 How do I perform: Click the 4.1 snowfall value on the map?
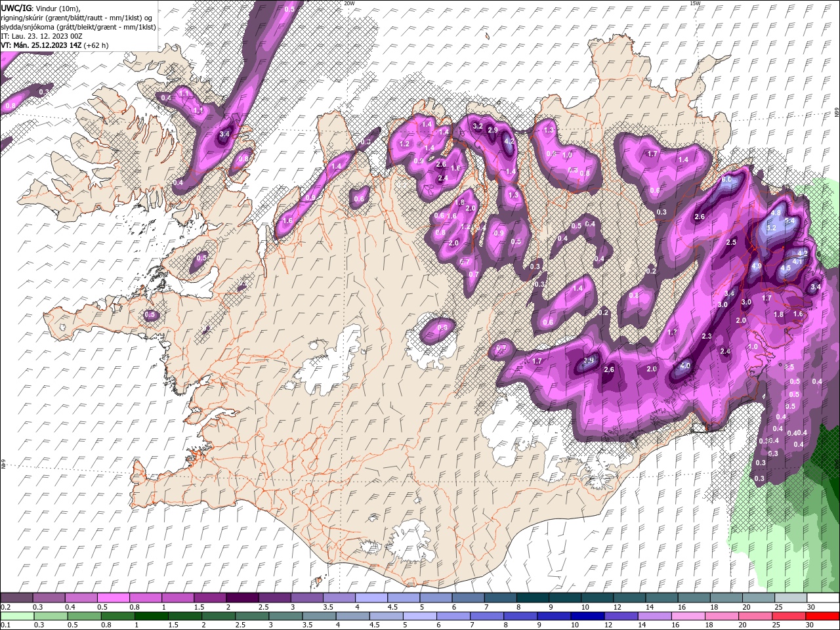click(x=797, y=261)
